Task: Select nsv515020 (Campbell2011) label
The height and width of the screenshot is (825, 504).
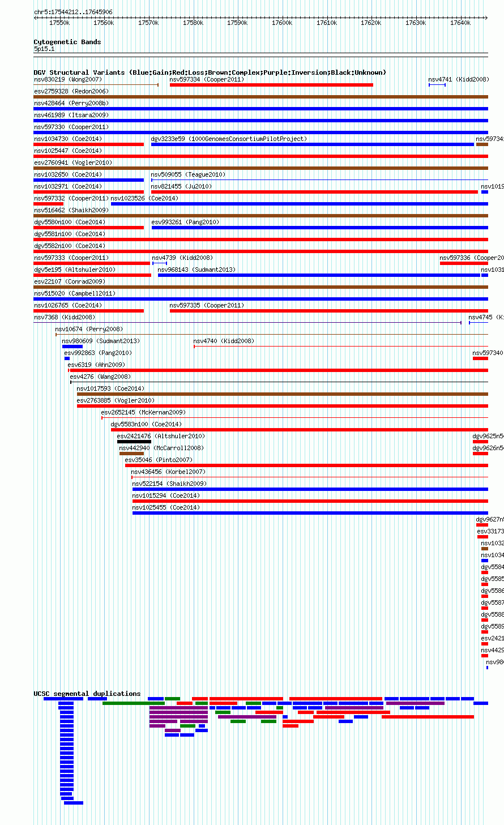Action: coord(75,293)
